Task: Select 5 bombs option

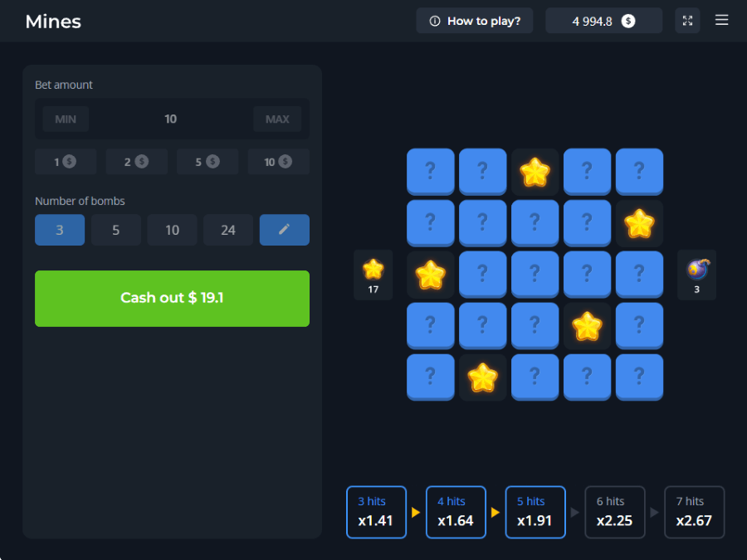Action: click(x=115, y=230)
